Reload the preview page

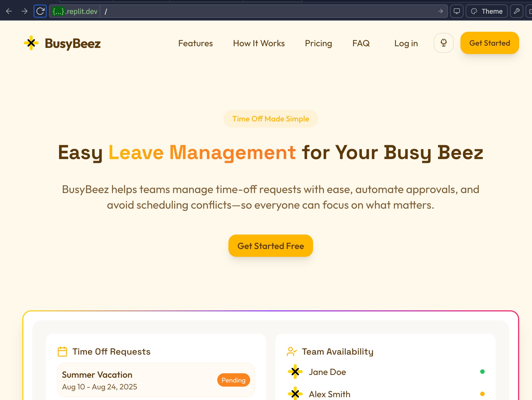point(40,11)
